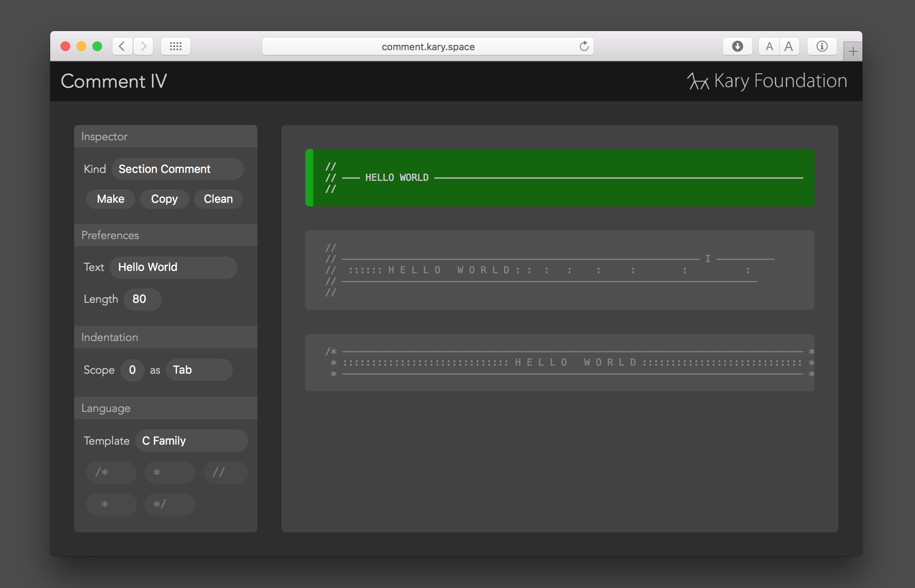915x588 pixels.
Task: Select the // spaced HELLO WORLD title comment
Action: 560,270
